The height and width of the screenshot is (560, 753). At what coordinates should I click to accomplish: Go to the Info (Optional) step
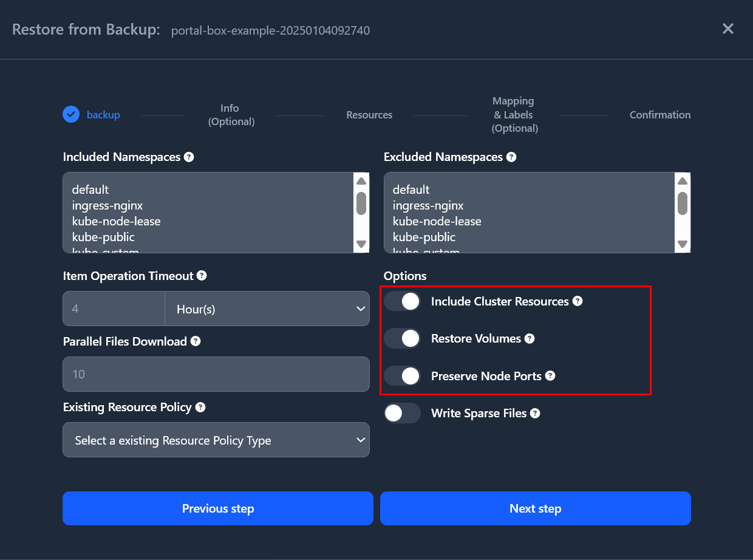click(230, 115)
